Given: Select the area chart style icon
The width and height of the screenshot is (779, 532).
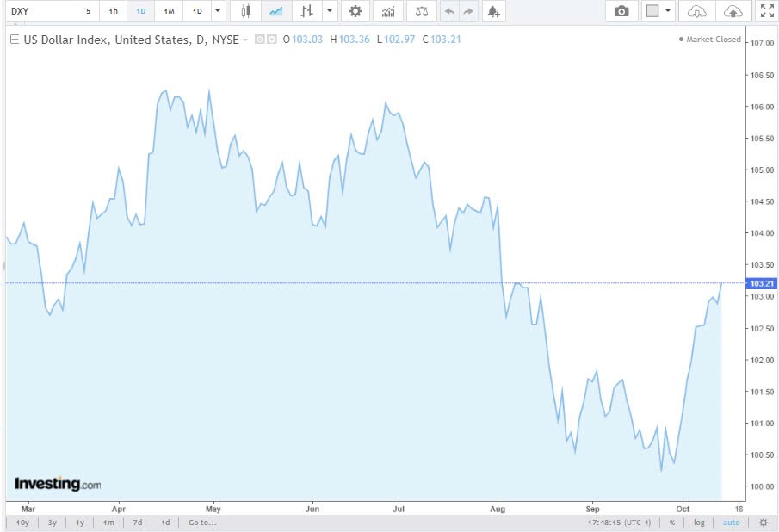Looking at the screenshot, I should [275, 11].
